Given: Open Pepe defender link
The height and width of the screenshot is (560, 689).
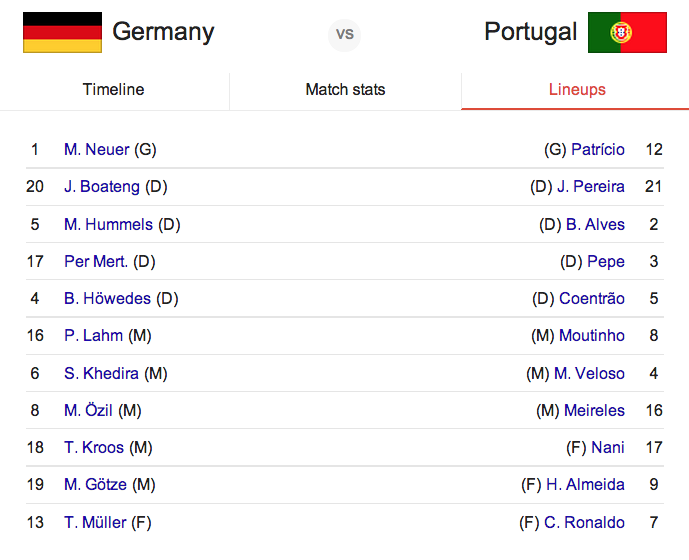Looking at the screenshot, I should pos(606,262).
